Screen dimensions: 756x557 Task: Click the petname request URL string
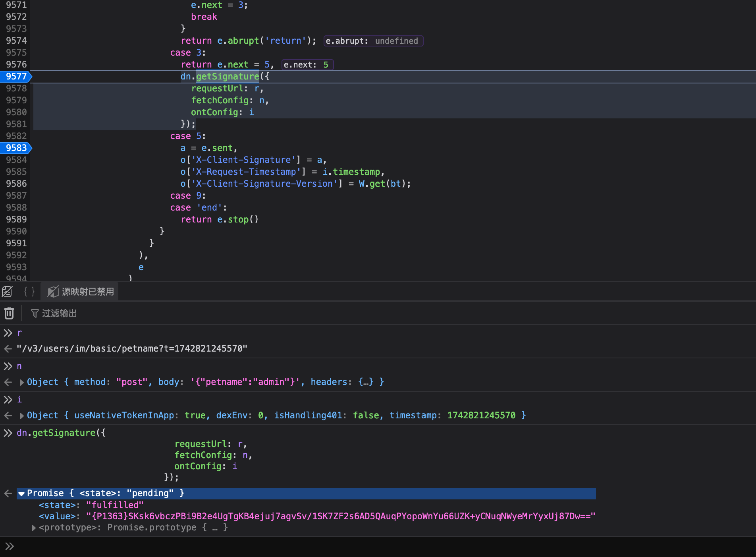(x=132, y=348)
